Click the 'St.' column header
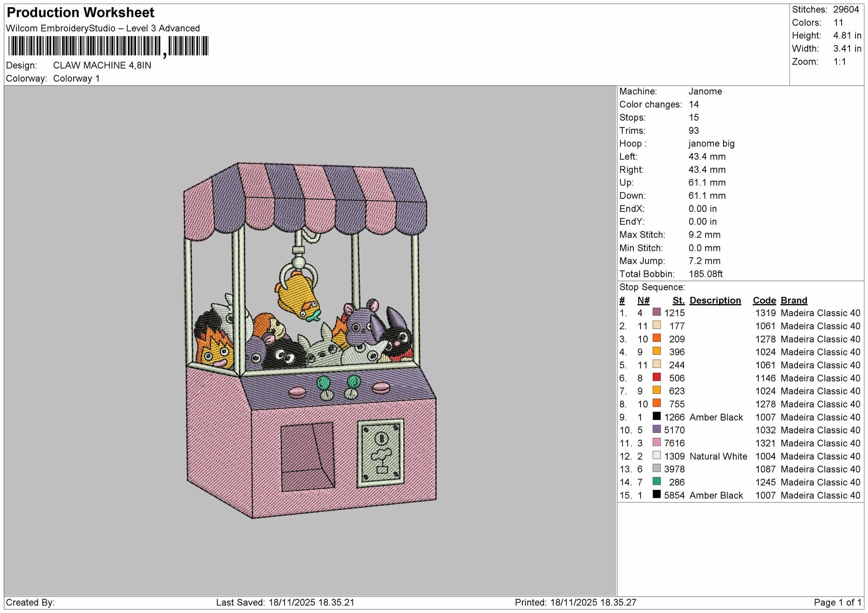This screenshot has height=613, width=868. pos(678,300)
